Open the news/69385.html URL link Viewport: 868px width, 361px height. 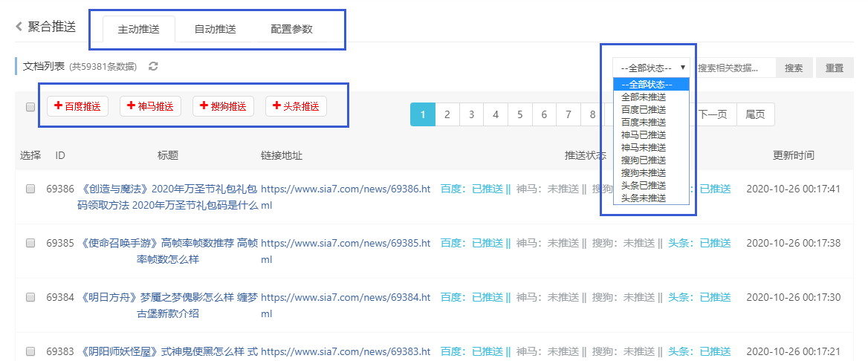346,251
